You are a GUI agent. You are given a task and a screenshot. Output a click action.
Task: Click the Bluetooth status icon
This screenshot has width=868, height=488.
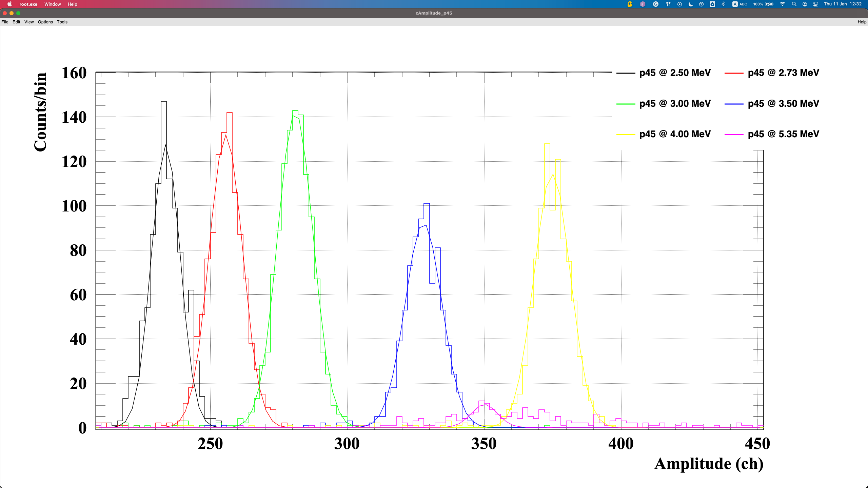(x=723, y=4)
